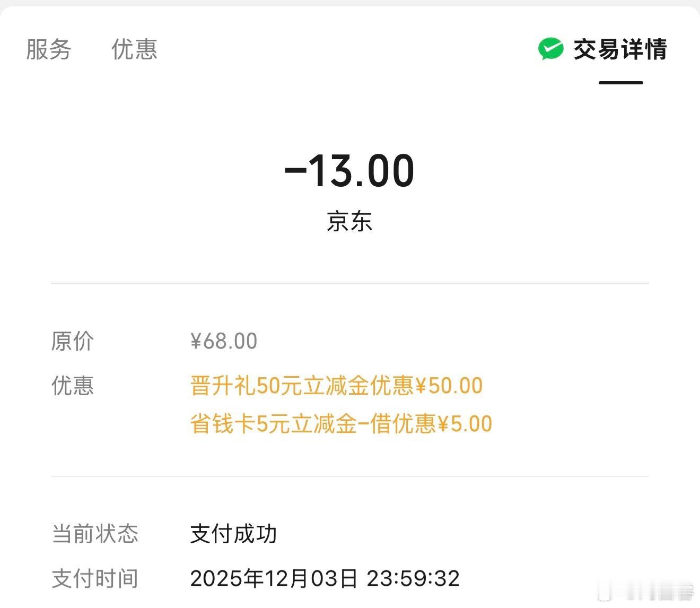
Task: Tap the -13.00 payment amount
Action: pyautogui.click(x=349, y=171)
